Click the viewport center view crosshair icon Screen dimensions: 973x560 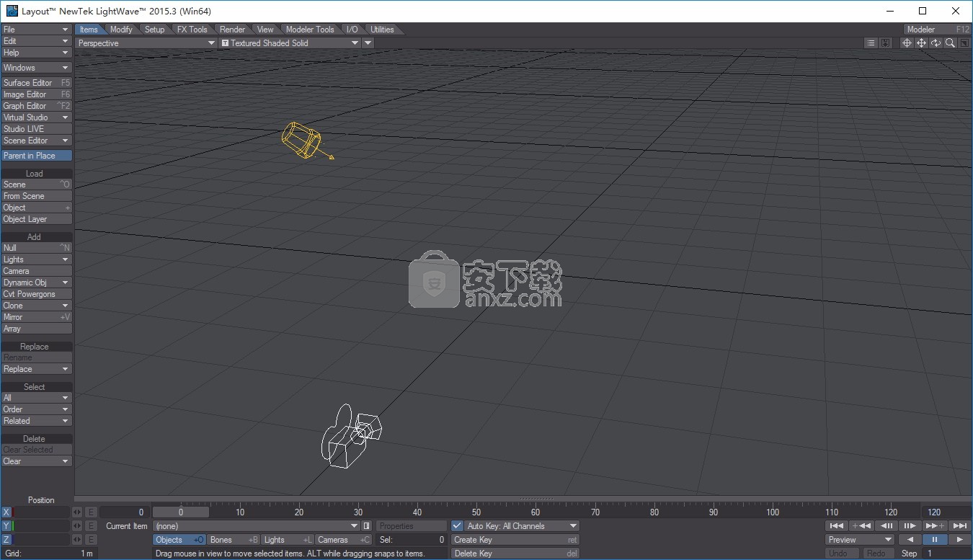(x=907, y=43)
